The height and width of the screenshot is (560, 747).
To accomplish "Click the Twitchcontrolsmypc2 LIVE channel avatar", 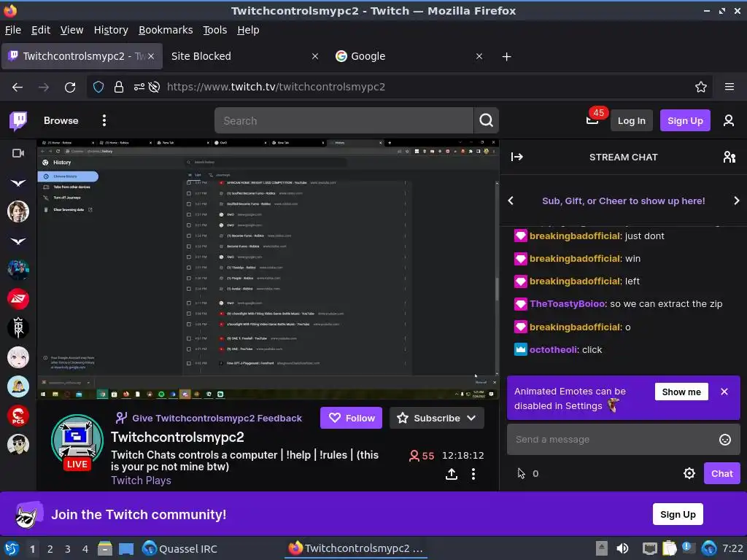I will pyautogui.click(x=77, y=441).
